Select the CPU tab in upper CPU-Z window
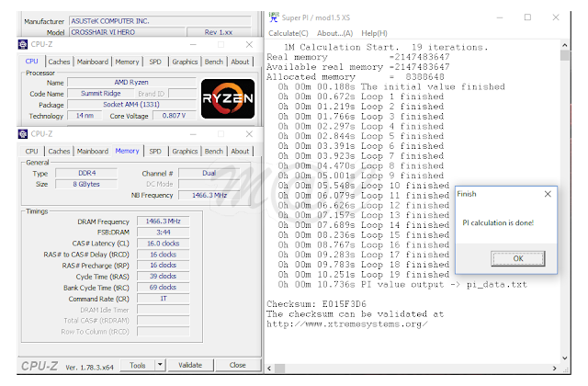588x386 pixels. coord(31,62)
